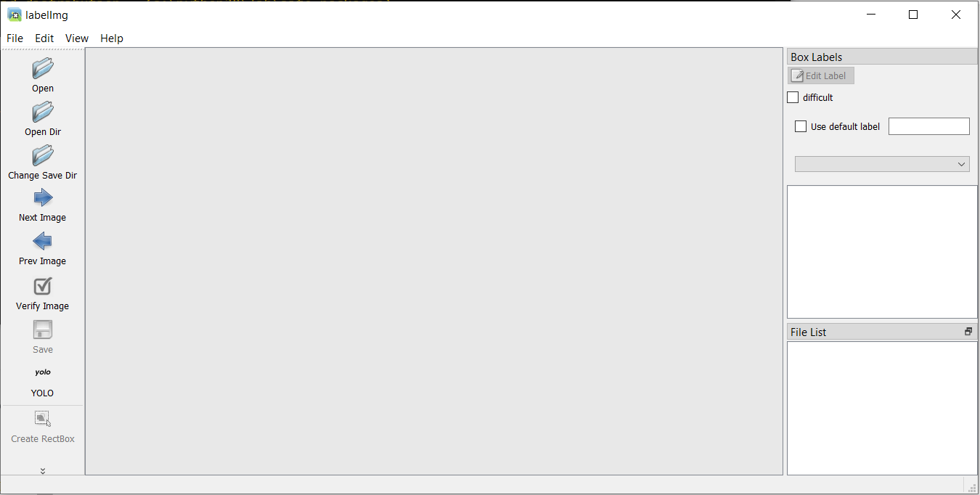This screenshot has width=980, height=495.
Task: Open the File menu
Action: click(15, 38)
